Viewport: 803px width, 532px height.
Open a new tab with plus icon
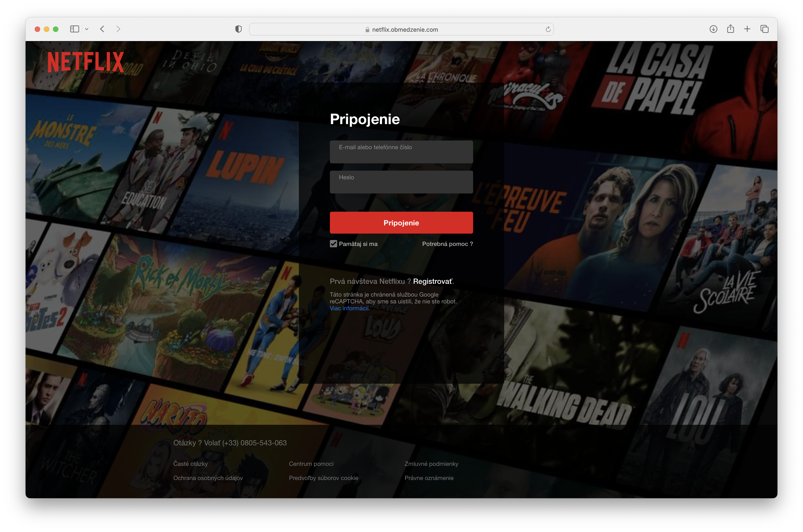point(747,29)
